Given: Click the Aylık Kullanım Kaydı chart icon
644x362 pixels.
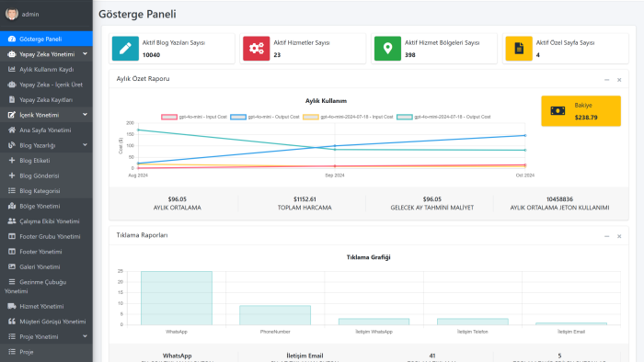Looking at the screenshot, I should tap(11, 69).
